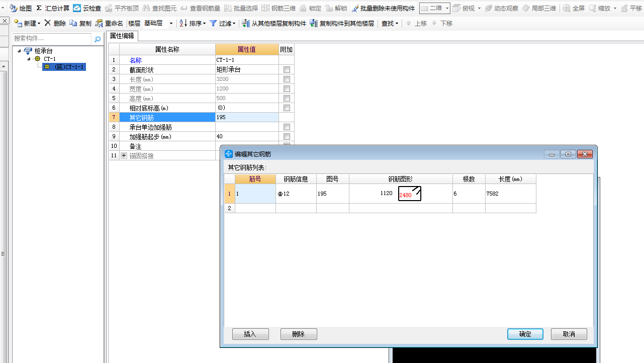Screen dimensions: 644x363
Task: Click the 取消 button
Action: coord(569,334)
